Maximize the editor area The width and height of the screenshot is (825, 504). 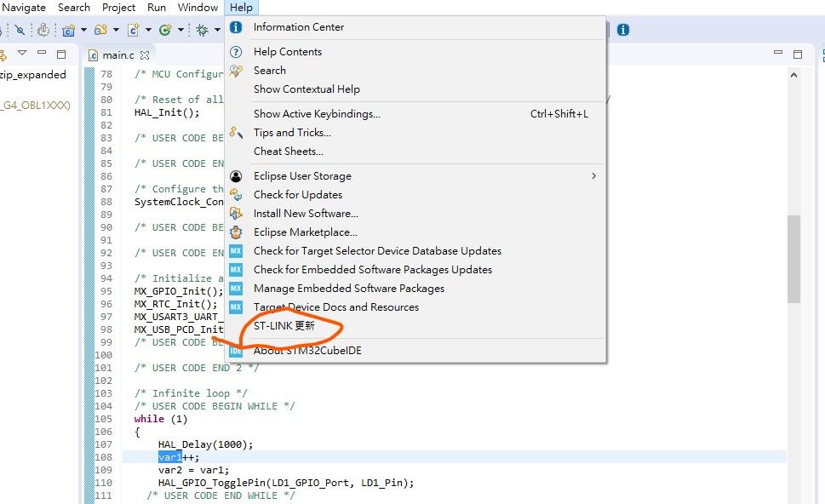pyautogui.click(x=798, y=54)
